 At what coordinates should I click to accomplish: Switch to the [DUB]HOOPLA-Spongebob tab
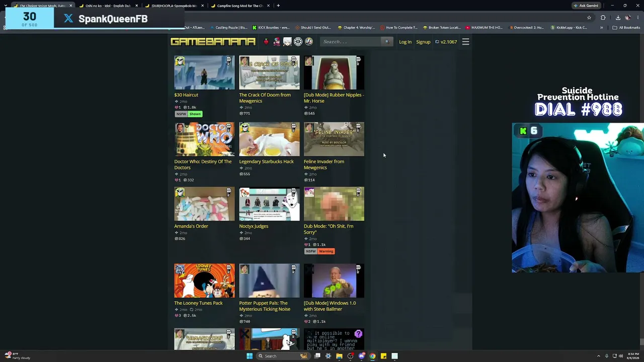click(174, 6)
